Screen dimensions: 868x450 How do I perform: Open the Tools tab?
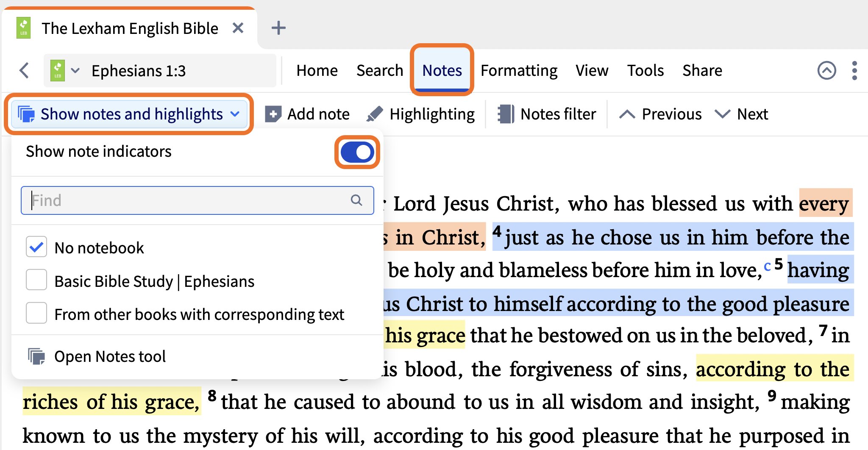[645, 70]
